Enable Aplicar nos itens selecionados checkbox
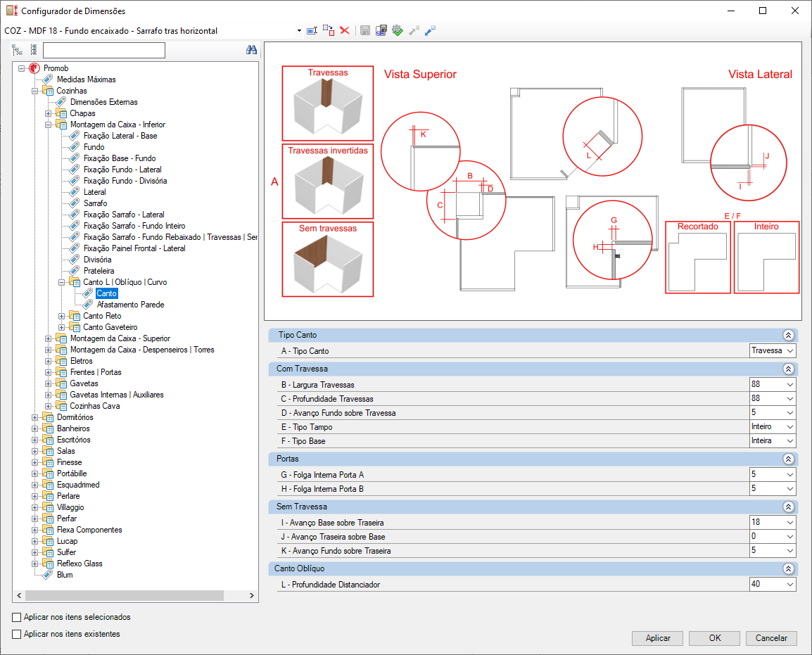The image size is (812, 655). (x=17, y=617)
